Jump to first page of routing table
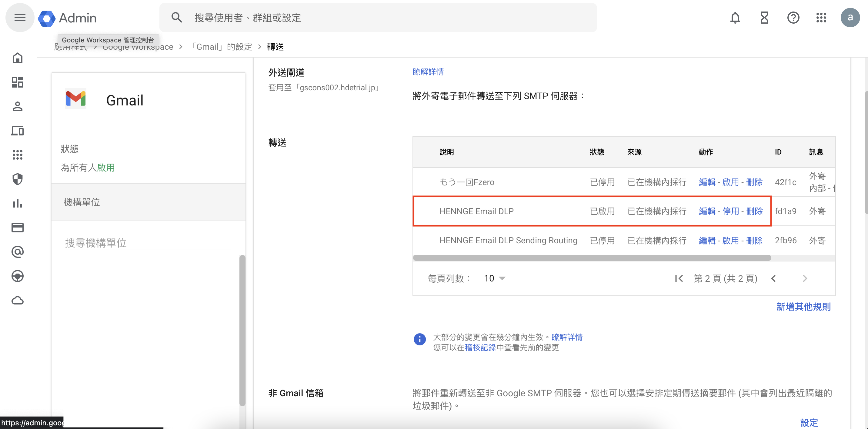 (x=679, y=278)
